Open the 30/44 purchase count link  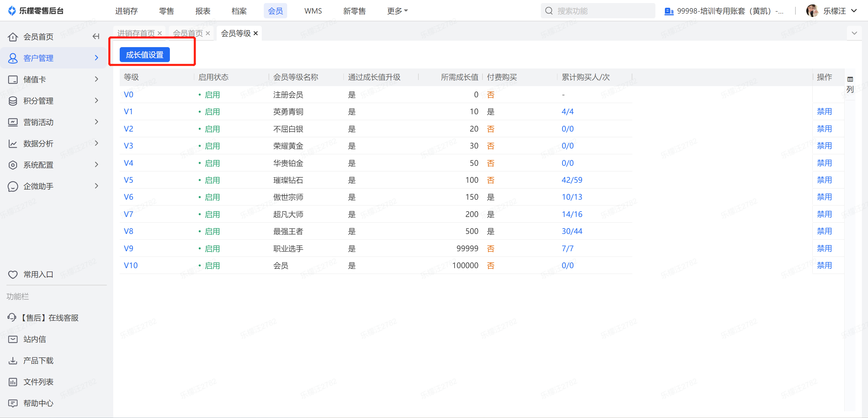(x=572, y=231)
